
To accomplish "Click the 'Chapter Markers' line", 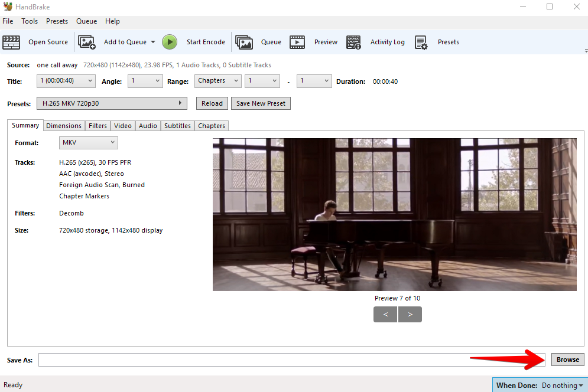I will click(x=84, y=197).
